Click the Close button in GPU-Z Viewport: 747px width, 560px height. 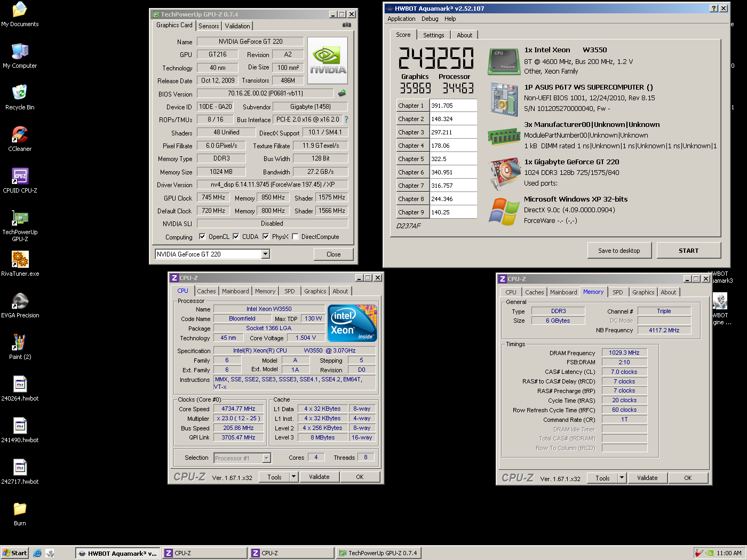click(333, 254)
